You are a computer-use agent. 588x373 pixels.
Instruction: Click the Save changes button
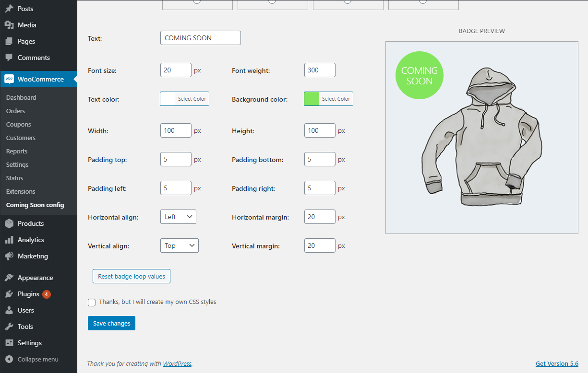[x=111, y=323]
